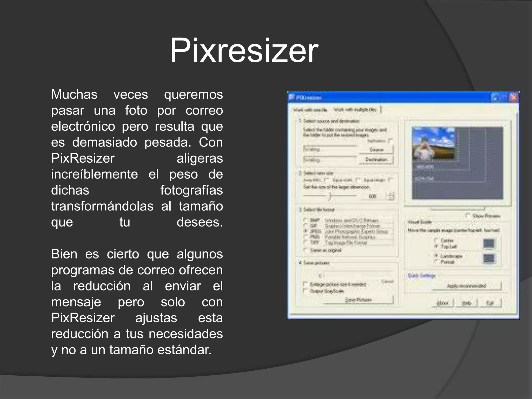Click the Apply recommended button
The height and width of the screenshot is (399, 532).
pyautogui.click(x=467, y=286)
